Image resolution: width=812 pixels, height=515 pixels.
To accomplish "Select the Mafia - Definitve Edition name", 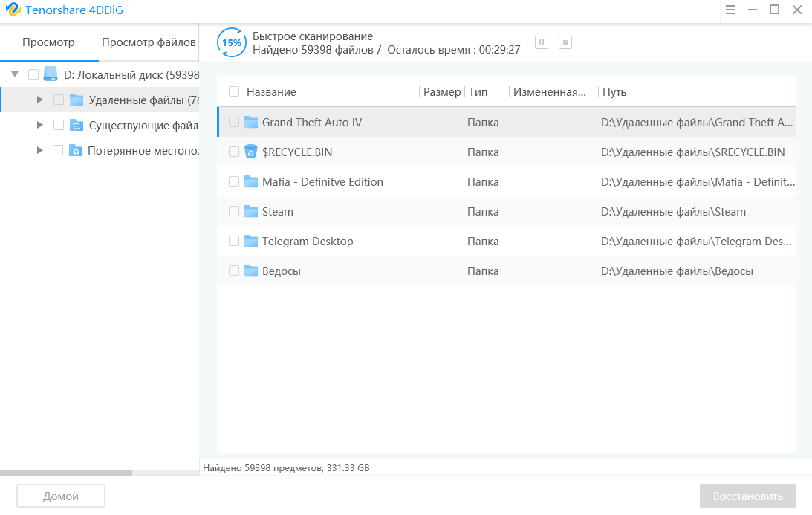I will pyautogui.click(x=322, y=182).
